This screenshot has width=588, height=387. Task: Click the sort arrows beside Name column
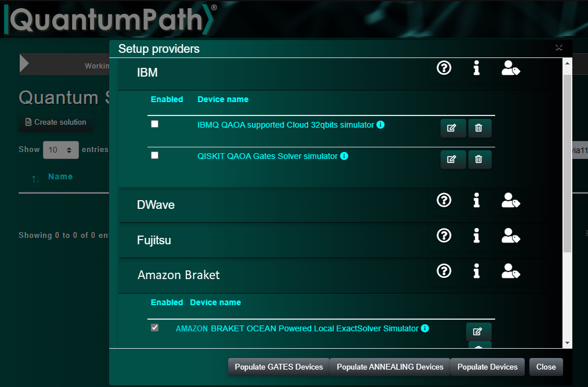tap(35, 179)
